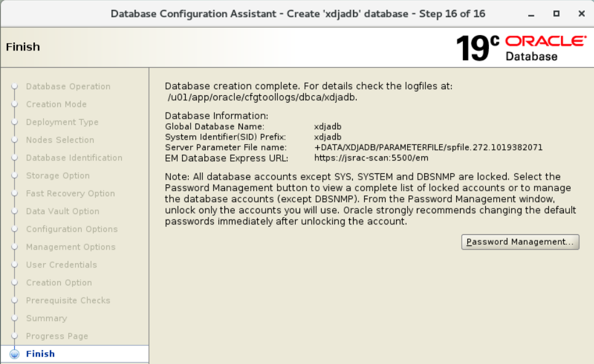The height and width of the screenshot is (364, 594).
Task: Click the EM Database Express URL https://jsrac-scan:5500/em
Action: coord(371,158)
